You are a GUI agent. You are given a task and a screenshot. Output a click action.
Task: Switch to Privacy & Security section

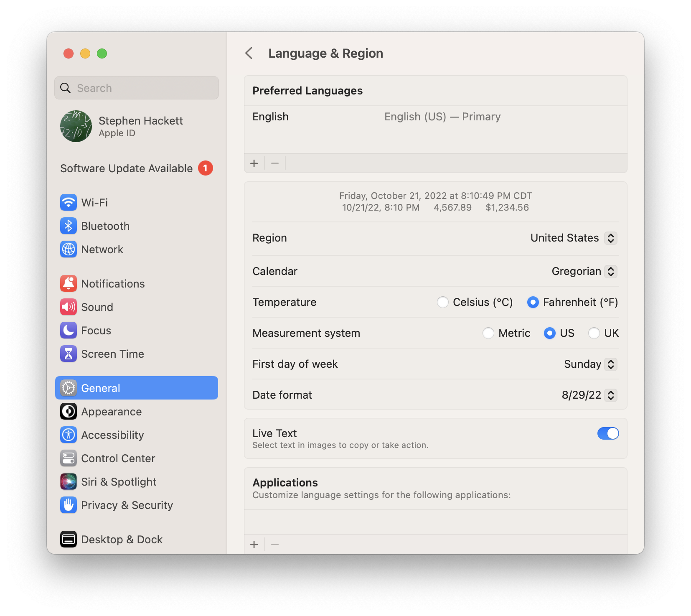pos(127,505)
